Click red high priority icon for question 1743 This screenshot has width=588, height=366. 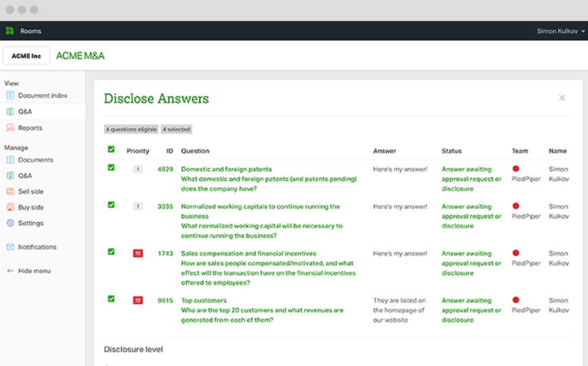pyautogui.click(x=138, y=254)
